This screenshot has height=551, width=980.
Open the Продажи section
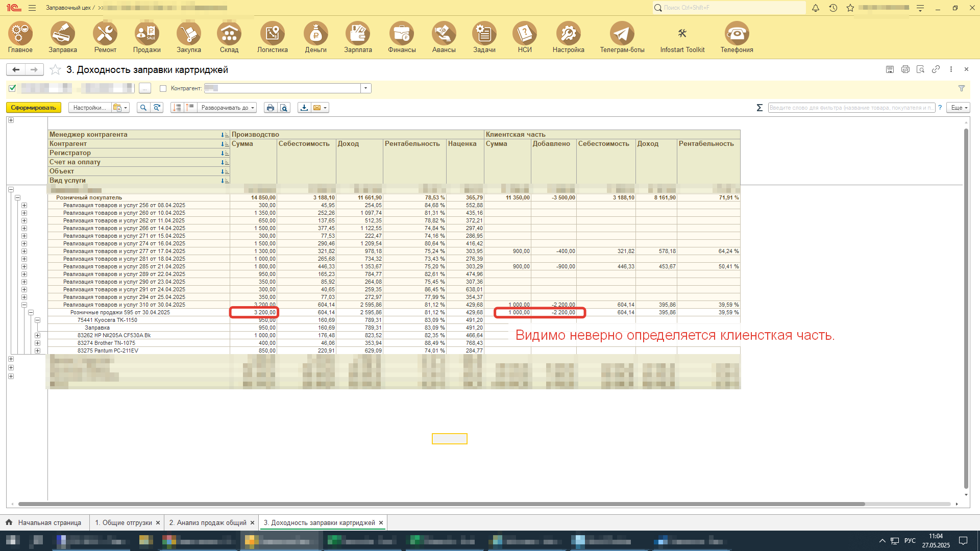click(147, 37)
